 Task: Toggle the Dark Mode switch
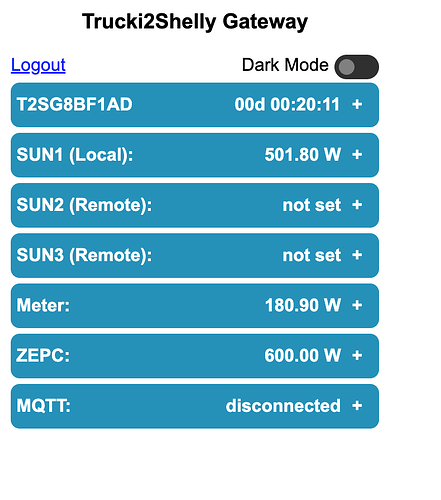click(x=356, y=67)
